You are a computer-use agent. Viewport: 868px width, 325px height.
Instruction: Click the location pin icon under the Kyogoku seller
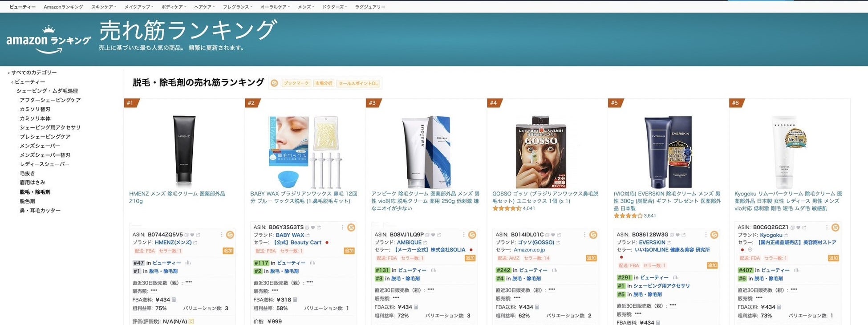tap(750, 250)
